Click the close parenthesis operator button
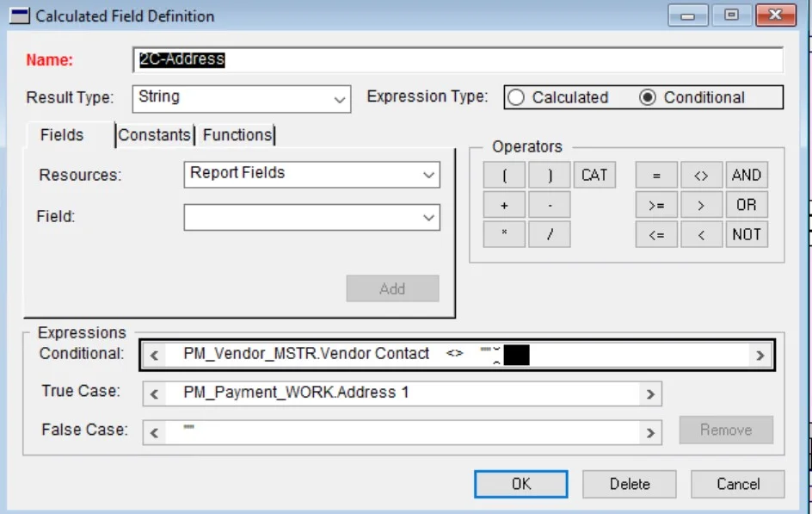 coord(550,175)
